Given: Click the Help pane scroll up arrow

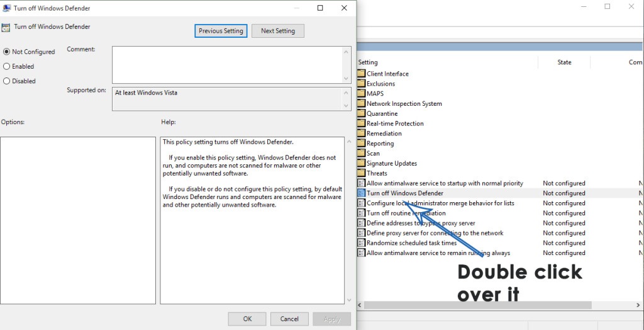Looking at the screenshot, I should pyautogui.click(x=349, y=142).
